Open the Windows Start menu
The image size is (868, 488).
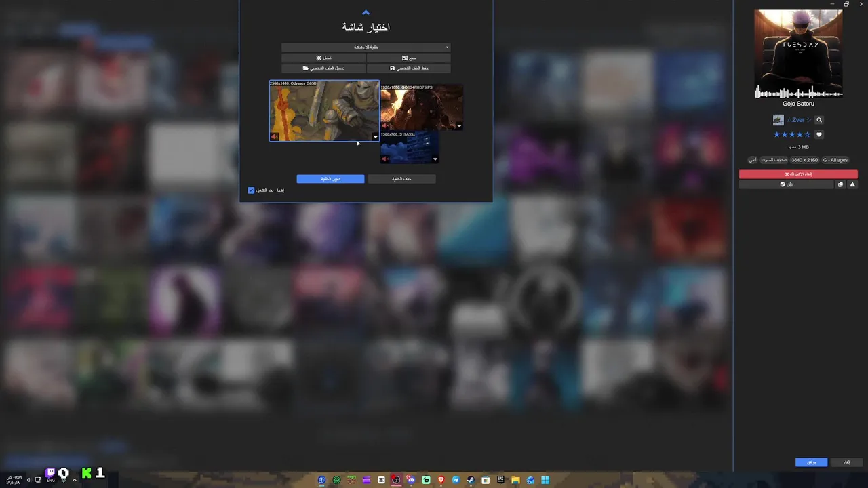click(x=545, y=480)
